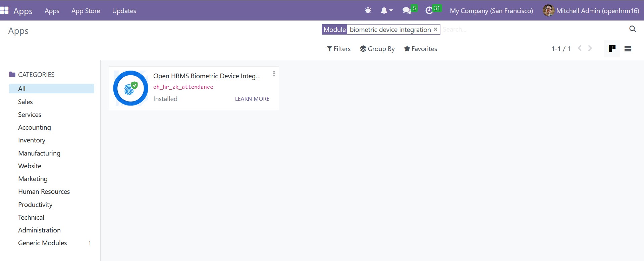
Task: Open Mitchell Admin user menu
Action: [591, 11]
